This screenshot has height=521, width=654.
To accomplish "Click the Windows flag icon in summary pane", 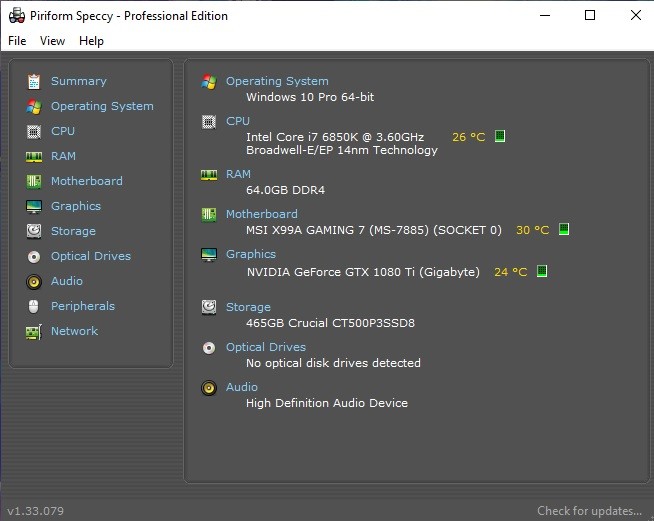I will coord(209,81).
